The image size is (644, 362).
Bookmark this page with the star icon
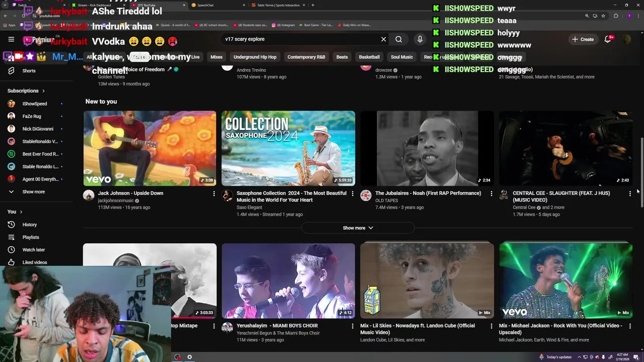click(x=603, y=16)
